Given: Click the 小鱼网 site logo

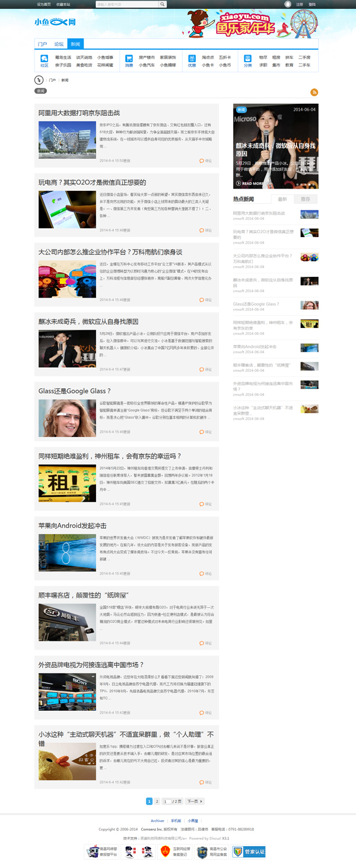Looking at the screenshot, I should click(x=55, y=23).
